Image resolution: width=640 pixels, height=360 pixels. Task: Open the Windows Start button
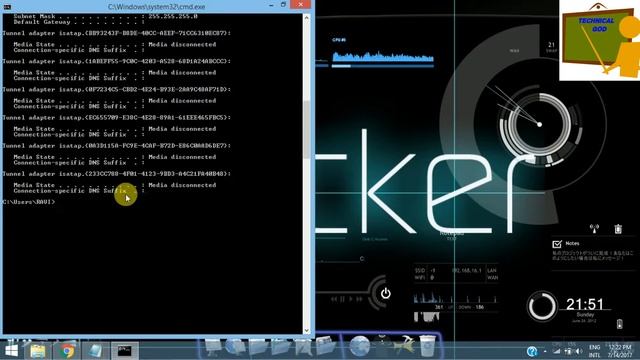[x=11, y=351]
